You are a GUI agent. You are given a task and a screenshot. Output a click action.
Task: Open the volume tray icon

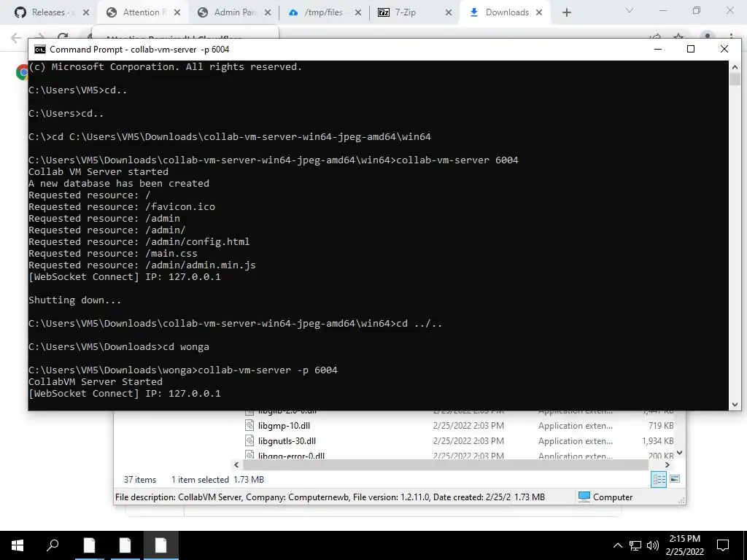coord(653,545)
